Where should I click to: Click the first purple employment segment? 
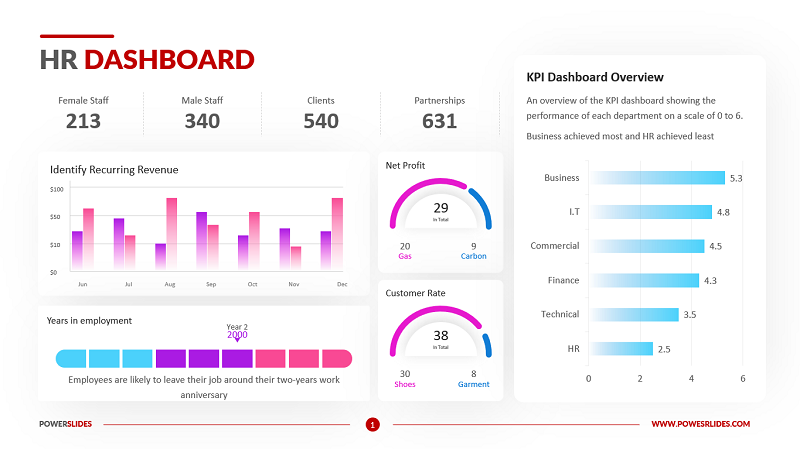[171, 359]
